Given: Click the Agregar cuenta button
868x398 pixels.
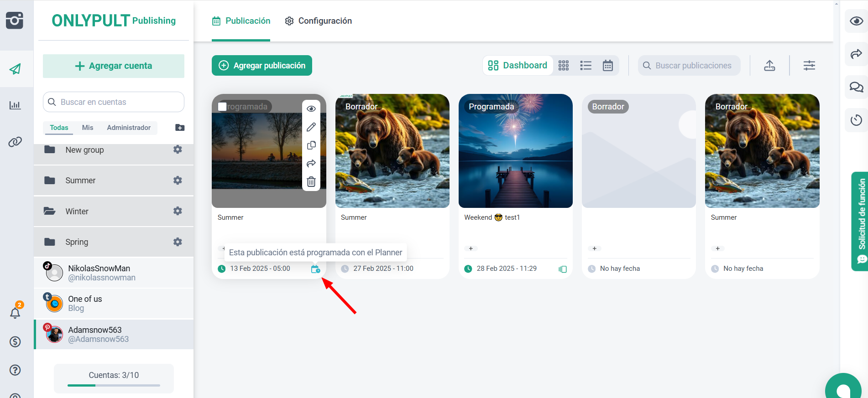Looking at the screenshot, I should (114, 66).
